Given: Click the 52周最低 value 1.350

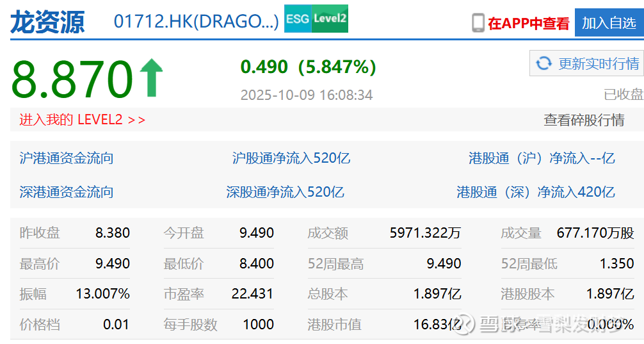Looking at the screenshot, I should [617, 263].
